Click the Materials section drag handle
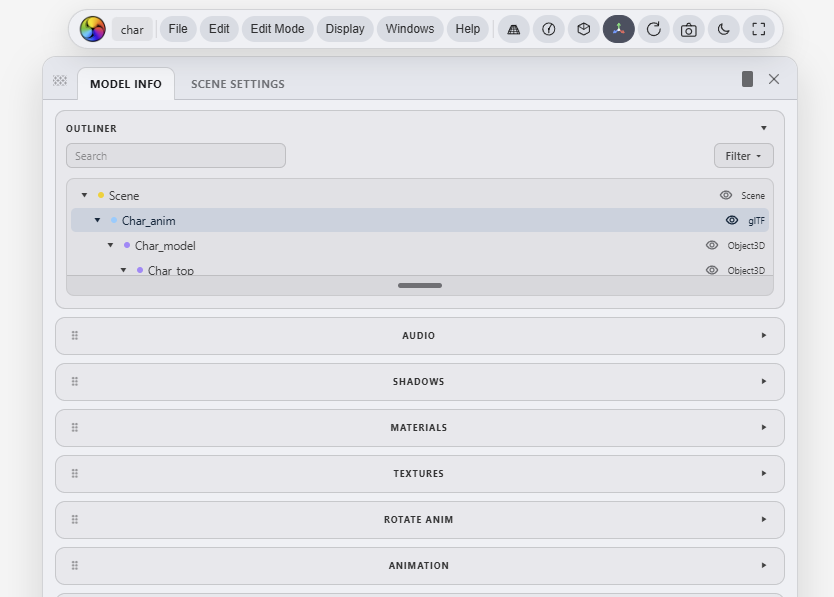The image size is (834, 597). pos(75,428)
